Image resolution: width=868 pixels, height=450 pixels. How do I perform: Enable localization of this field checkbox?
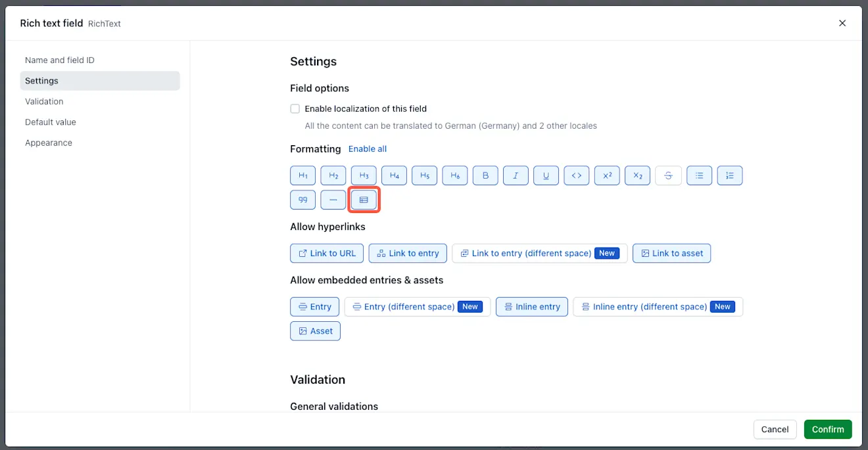coord(295,108)
